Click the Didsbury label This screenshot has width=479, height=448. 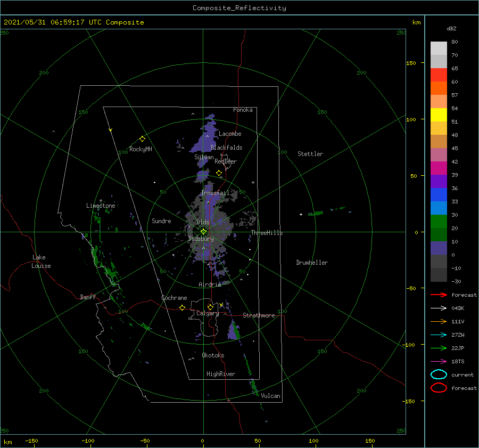point(201,239)
